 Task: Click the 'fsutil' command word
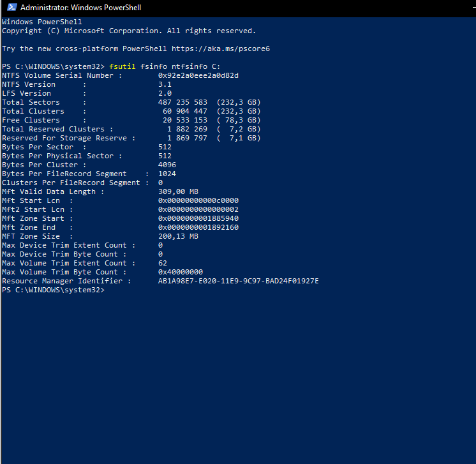pos(123,66)
